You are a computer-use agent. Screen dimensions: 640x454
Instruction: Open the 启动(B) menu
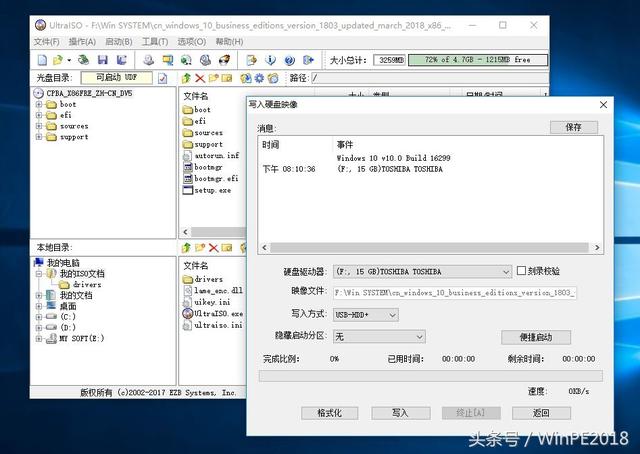point(119,42)
